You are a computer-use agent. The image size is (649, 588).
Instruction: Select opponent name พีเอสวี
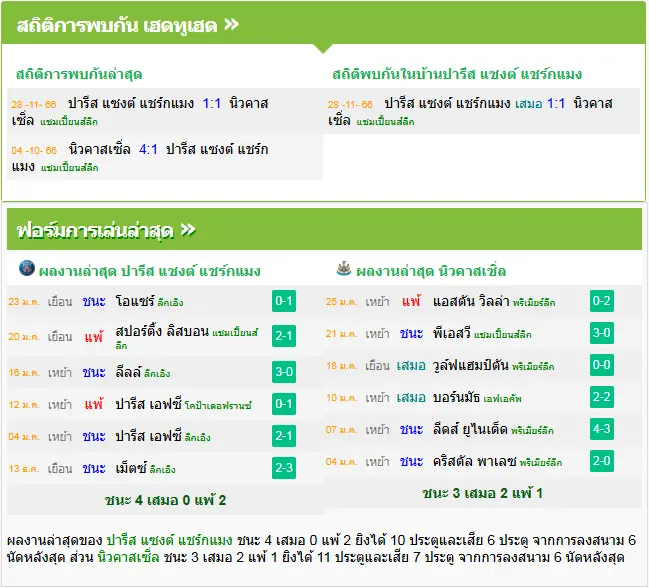coord(452,333)
